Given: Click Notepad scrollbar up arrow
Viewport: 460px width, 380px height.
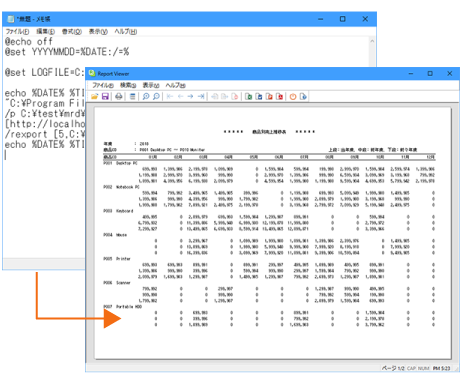Looking at the screenshot, I should [372, 41].
